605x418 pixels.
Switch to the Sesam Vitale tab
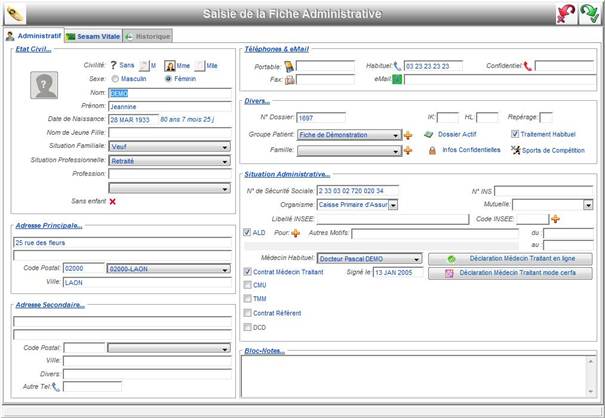97,36
